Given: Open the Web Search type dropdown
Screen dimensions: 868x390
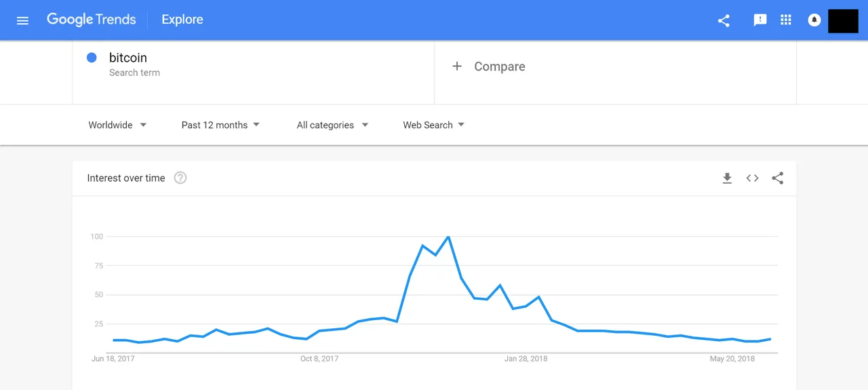Looking at the screenshot, I should [x=433, y=125].
